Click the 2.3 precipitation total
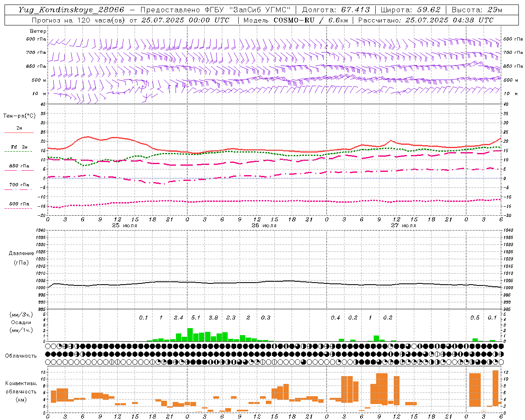This screenshot has width=525, height=420. pos(231,318)
